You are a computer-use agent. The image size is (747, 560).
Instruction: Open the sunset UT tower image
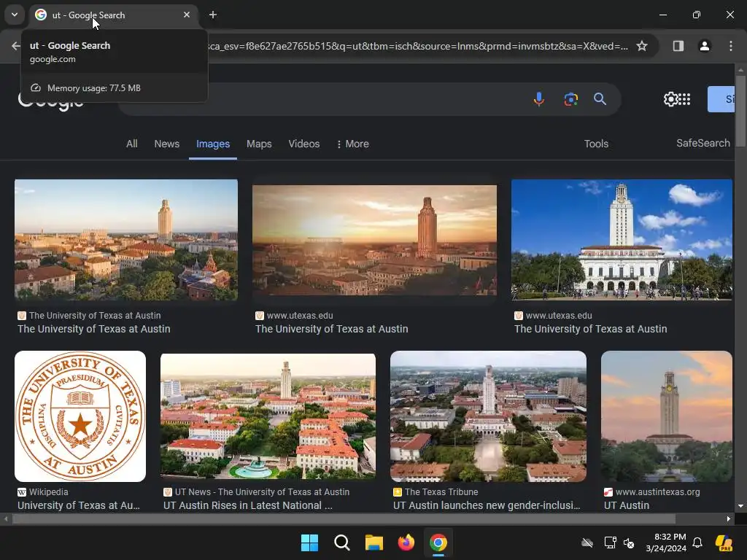[374, 240]
